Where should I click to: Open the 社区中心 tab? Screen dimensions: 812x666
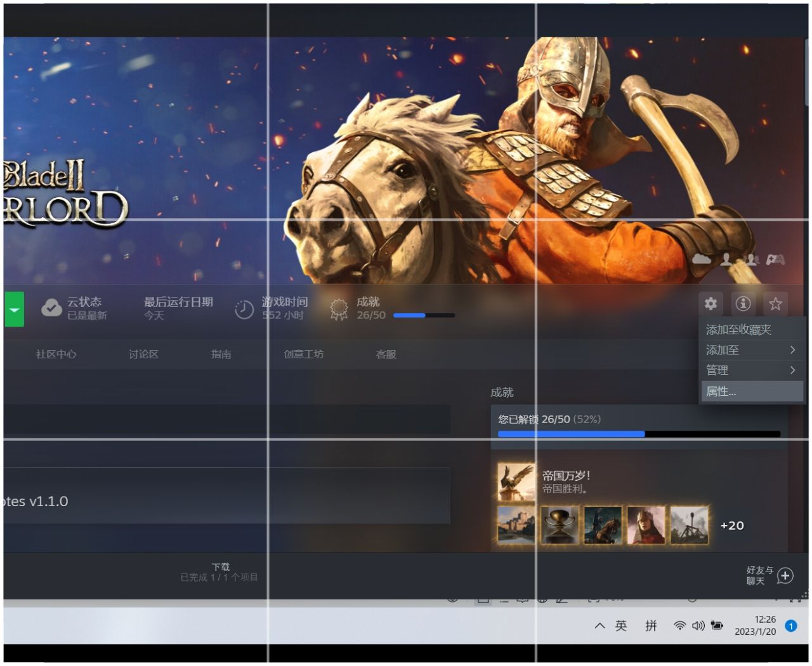point(56,354)
